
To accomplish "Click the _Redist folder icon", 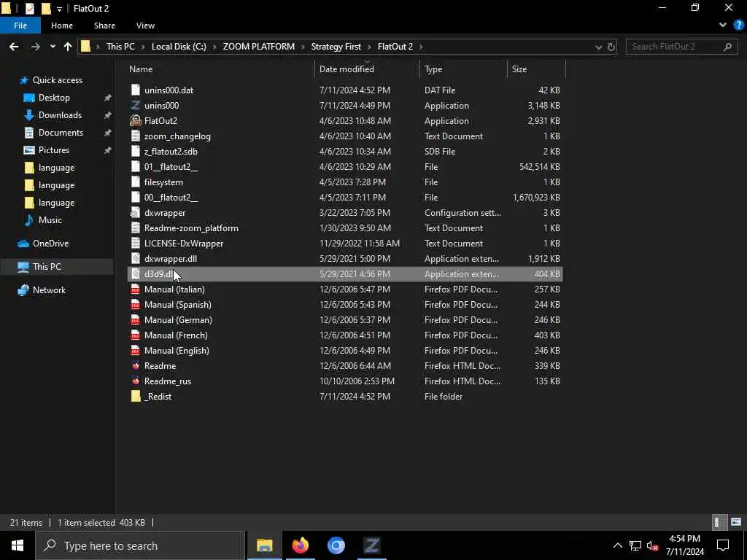I will (136, 396).
